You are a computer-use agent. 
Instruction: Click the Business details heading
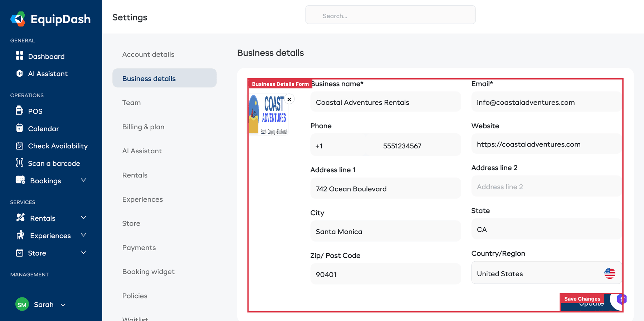point(270,53)
